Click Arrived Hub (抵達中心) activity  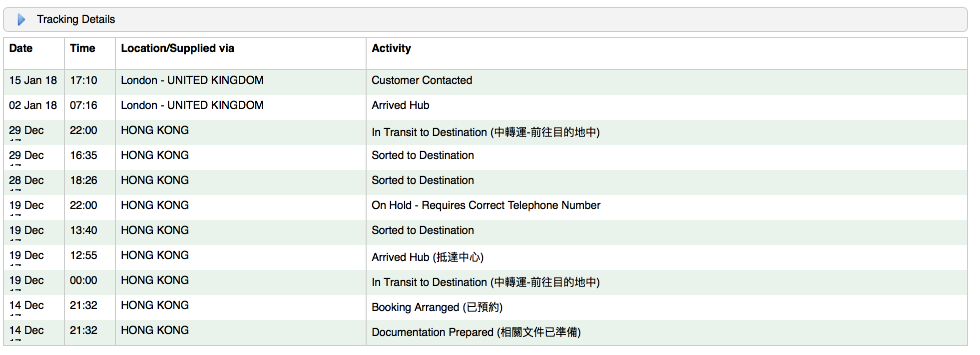click(x=428, y=257)
